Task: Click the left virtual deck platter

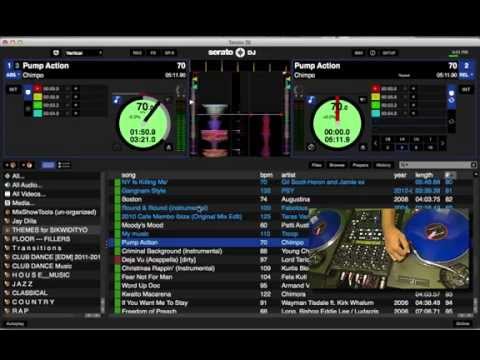Action: point(144,123)
